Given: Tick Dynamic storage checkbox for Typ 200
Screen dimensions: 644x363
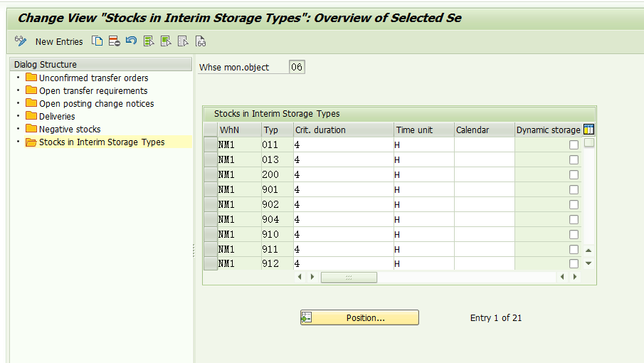Looking at the screenshot, I should tap(574, 174).
